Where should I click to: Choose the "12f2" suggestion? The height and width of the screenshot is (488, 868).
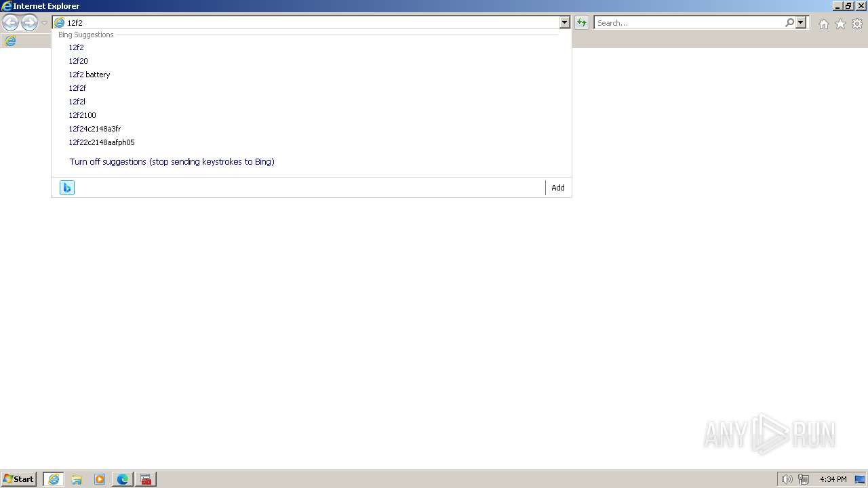(x=311, y=47)
